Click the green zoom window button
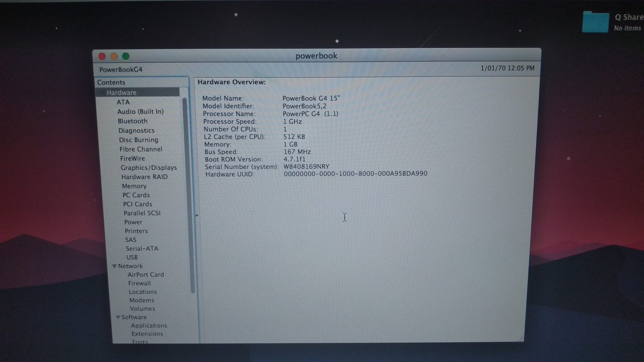This screenshot has height=362, width=644. click(126, 56)
